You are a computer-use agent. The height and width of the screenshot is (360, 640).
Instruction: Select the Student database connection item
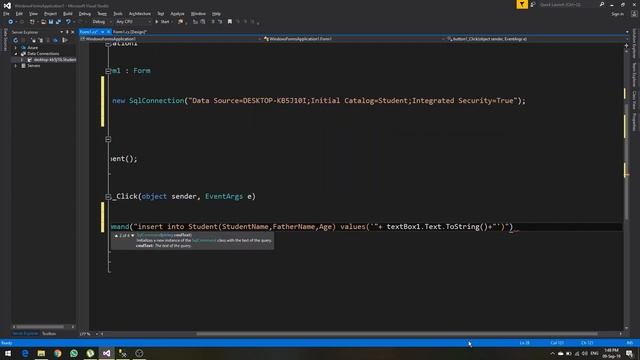coord(55,60)
